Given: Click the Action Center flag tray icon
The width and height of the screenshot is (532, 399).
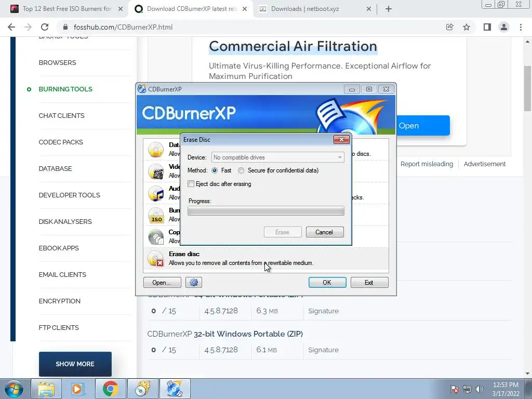Looking at the screenshot, I should coord(455,389).
